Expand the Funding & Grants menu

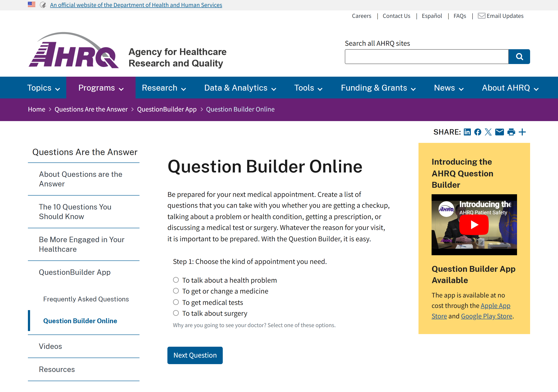pos(378,88)
